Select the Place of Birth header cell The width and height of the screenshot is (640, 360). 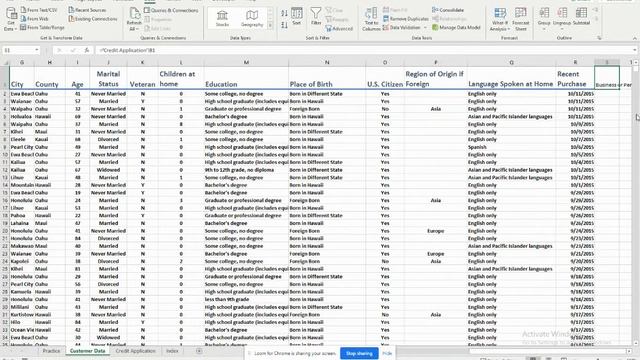(327, 78)
